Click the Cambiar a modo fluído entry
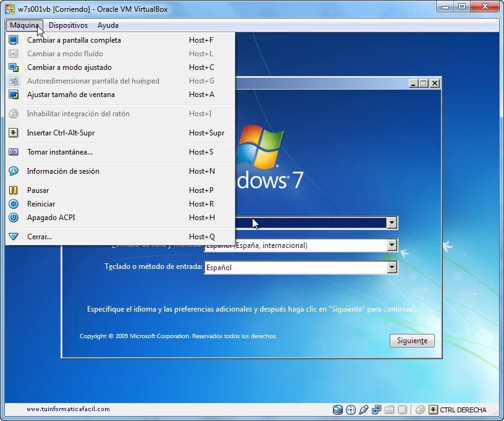This screenshot has width=504, height=421. tap(120, 54)
